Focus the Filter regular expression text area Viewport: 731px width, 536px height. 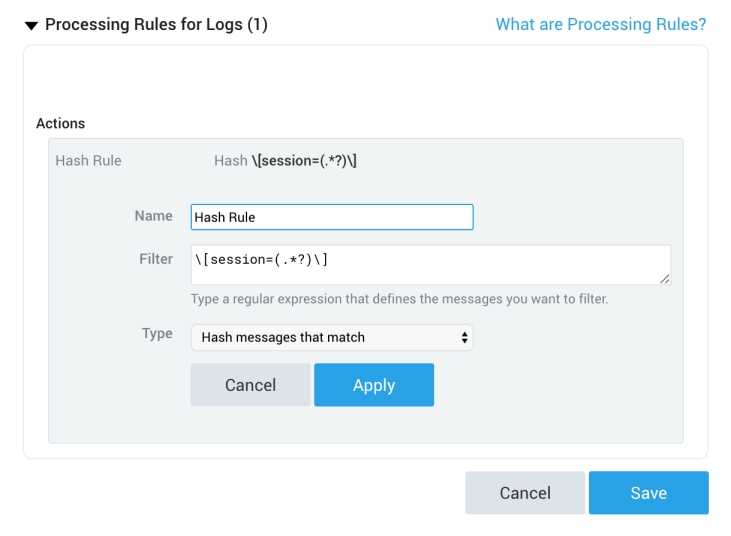[x=430, y=264]
